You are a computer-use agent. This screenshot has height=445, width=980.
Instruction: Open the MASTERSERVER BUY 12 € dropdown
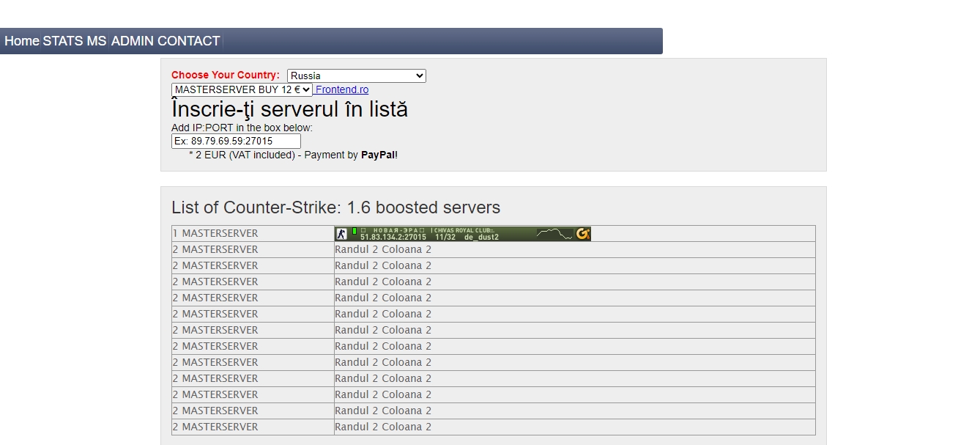(x=240, y=90)
